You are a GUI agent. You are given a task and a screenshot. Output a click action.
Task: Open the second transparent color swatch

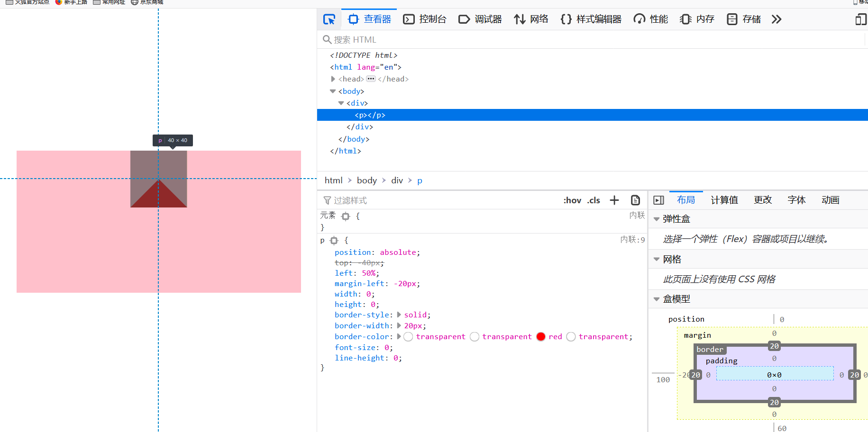(x=475, y=337)
